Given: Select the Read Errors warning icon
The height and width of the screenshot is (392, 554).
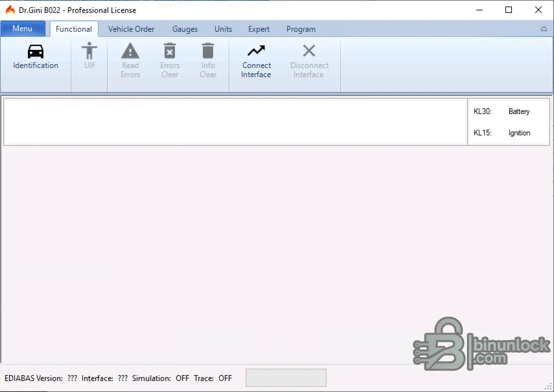Looking at the screenshot, I should coord(130,51).
